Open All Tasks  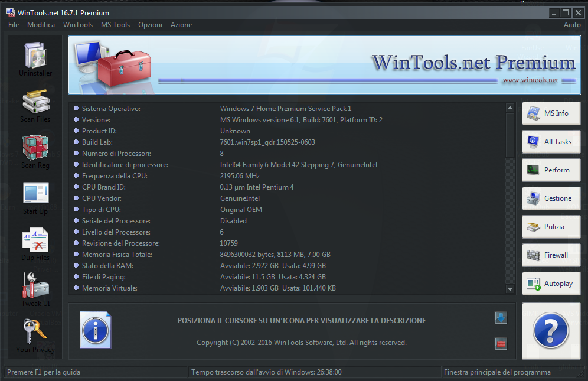tap(551, 142)
